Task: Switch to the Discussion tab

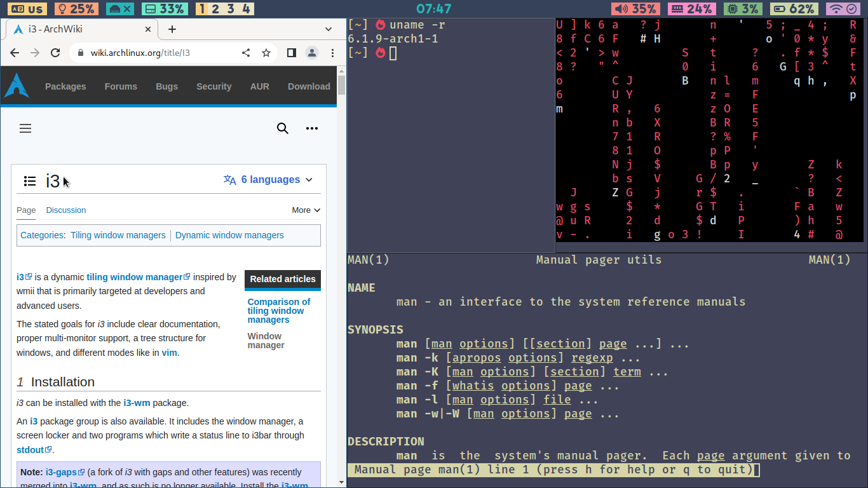Action: tap(65, 210)
